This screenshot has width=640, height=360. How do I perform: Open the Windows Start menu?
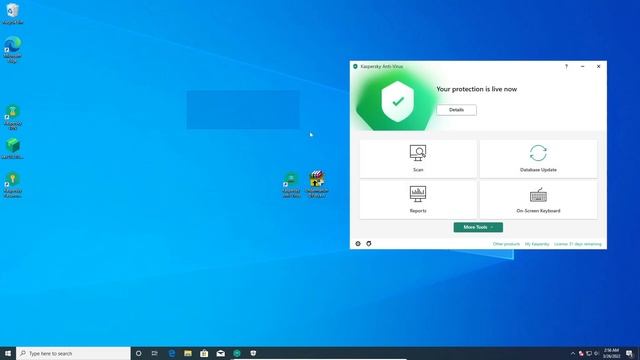coord(8,353)
